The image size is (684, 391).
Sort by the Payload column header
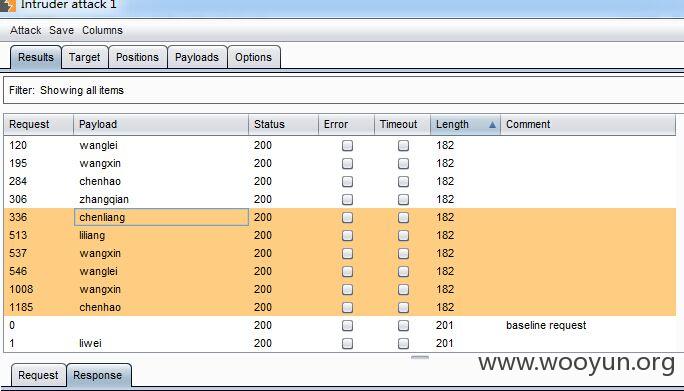pos(161,124)
